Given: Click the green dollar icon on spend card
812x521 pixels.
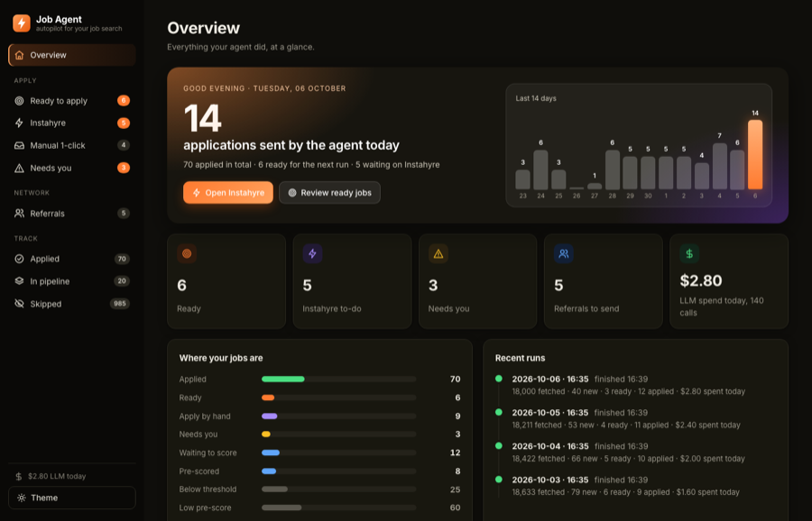Looking at the screenshot, I should [x=689, y=253].
